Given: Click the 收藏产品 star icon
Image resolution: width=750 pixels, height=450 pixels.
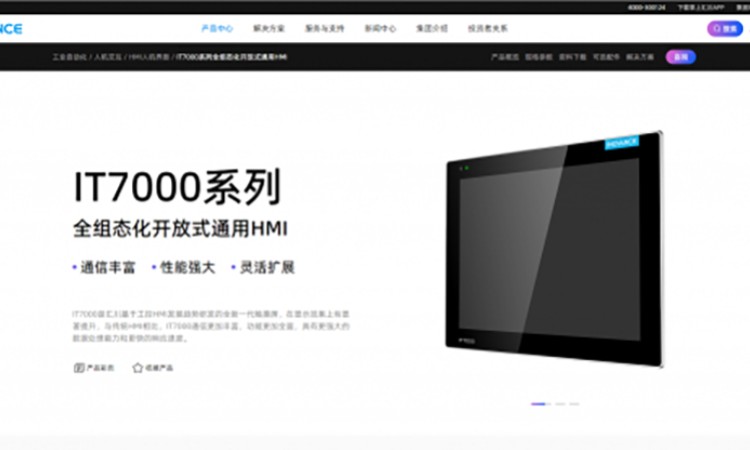Looking at the screenshot, I should [138, 368].
